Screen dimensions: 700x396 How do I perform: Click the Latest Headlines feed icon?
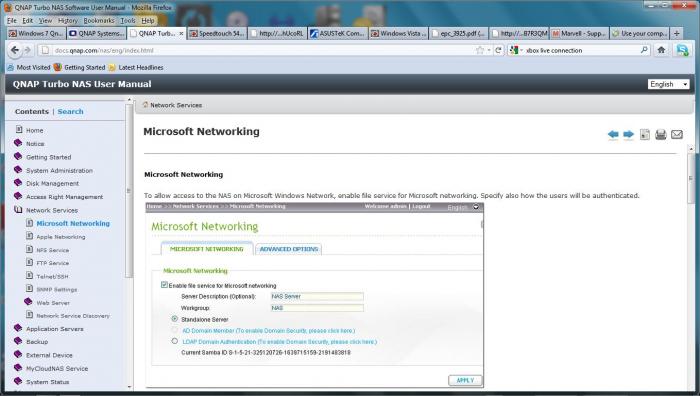(112, 67)
